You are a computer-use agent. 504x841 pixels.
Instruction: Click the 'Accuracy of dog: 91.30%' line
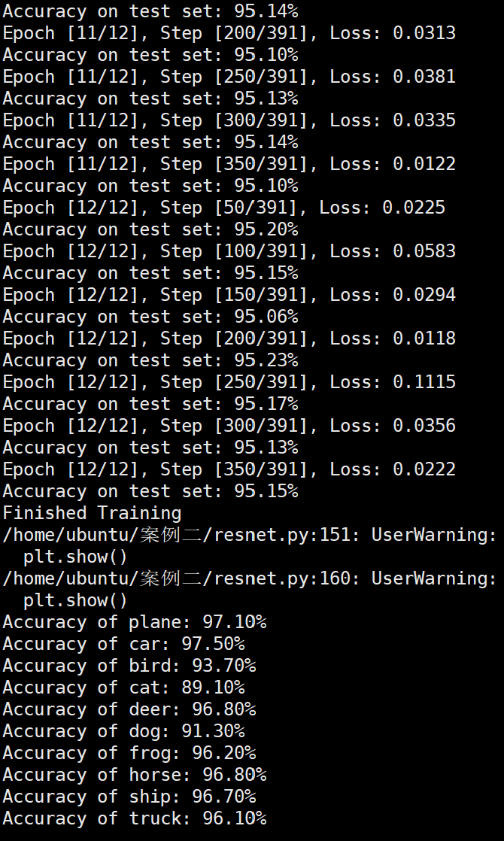pyautogui.click(x=124, y=731)
